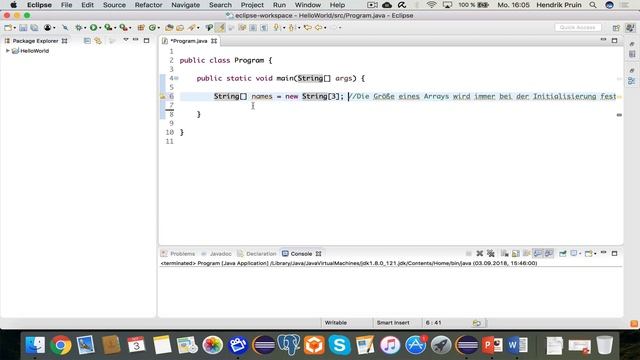Select the Package Explorer tab

[35, 41]
